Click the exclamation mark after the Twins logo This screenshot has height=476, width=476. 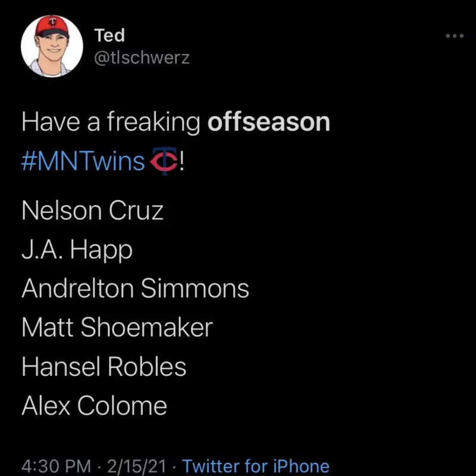point(181,161)
